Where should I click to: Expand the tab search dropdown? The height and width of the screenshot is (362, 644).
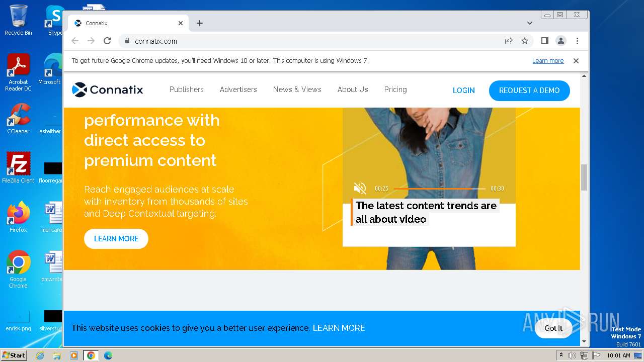click(529, 23)
